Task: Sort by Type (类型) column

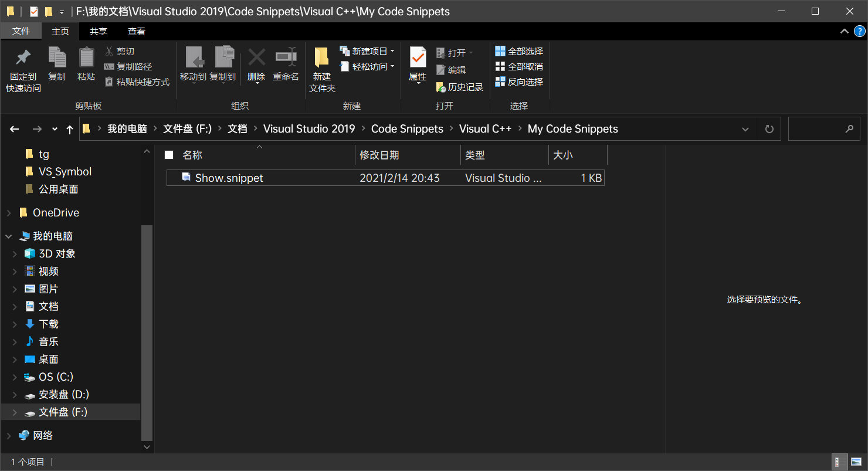Action: tap(475, 155)
